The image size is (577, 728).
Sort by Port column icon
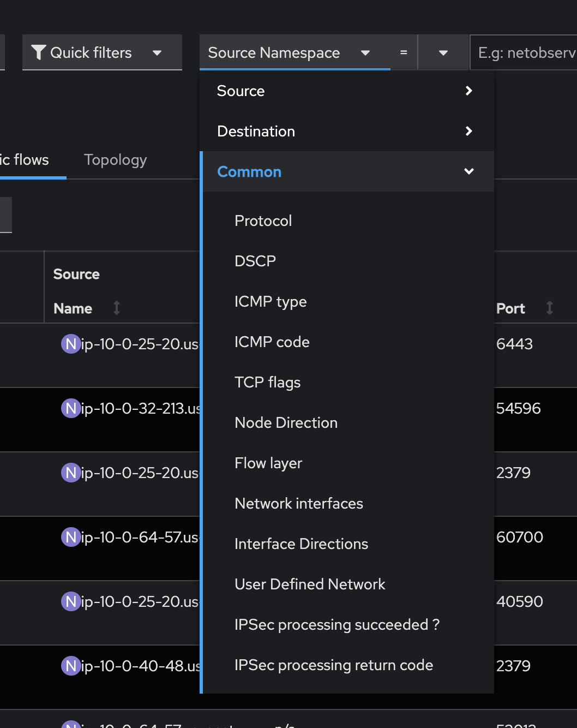(x=549, y=308)
